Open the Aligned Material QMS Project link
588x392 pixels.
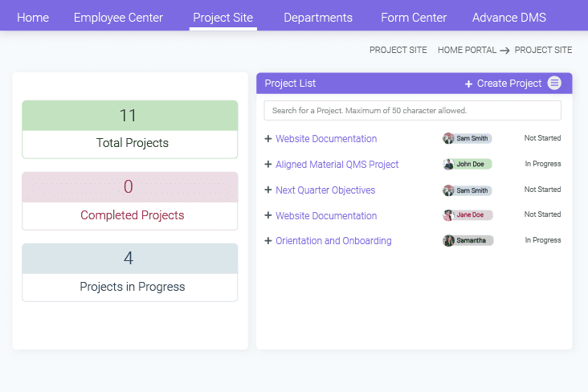click(337, 165)
